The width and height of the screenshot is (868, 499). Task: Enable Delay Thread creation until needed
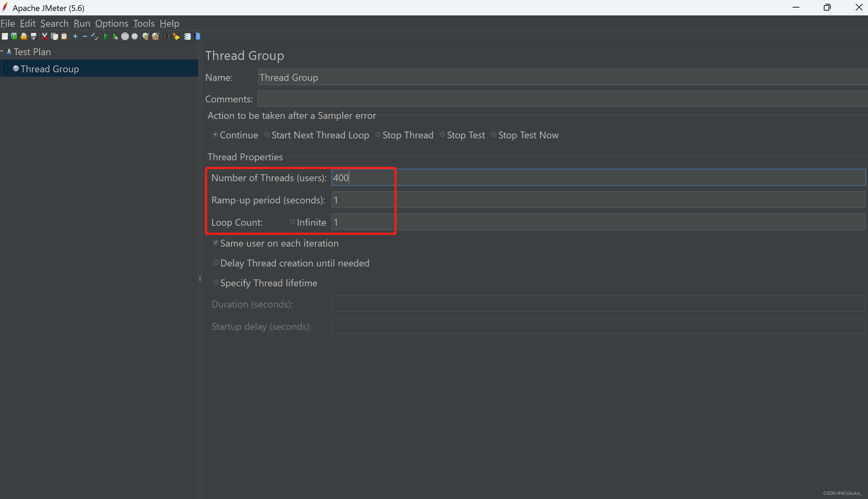click(x=216, y=263)
